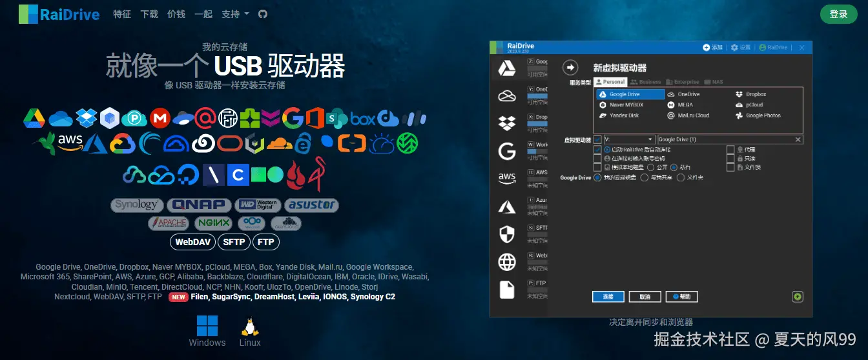
Task: Enable the 文件锁 checkbox
Action: pyautogui.click(x=730, y=167)
